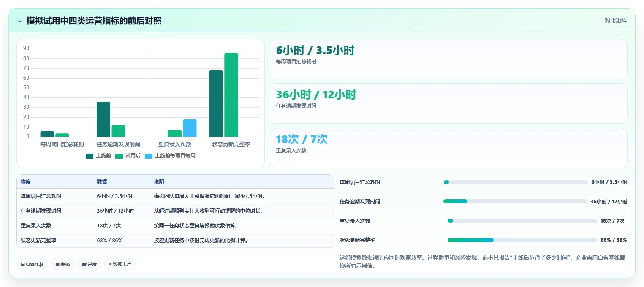Click the 对比矩阵 label in the header

pyautogui.click(x=615, y=20)
